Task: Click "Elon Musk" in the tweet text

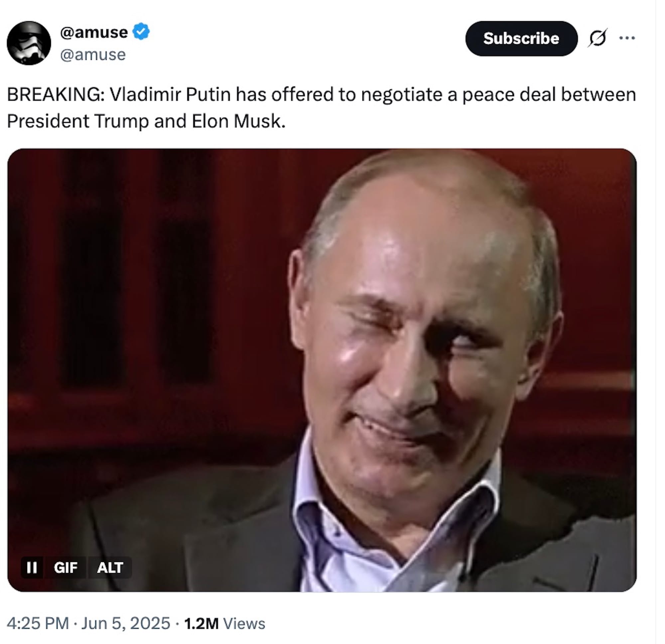Action: click(x=240, y=121)
